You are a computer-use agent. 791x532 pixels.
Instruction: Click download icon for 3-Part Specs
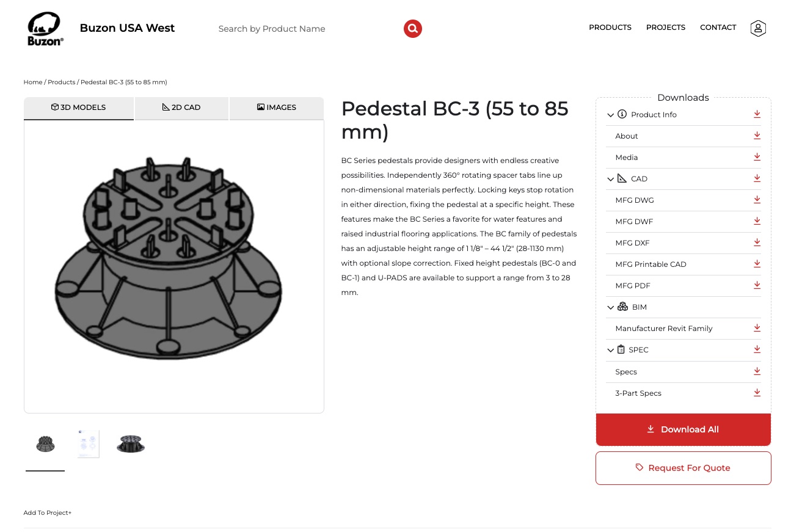(x=757, y=393)
